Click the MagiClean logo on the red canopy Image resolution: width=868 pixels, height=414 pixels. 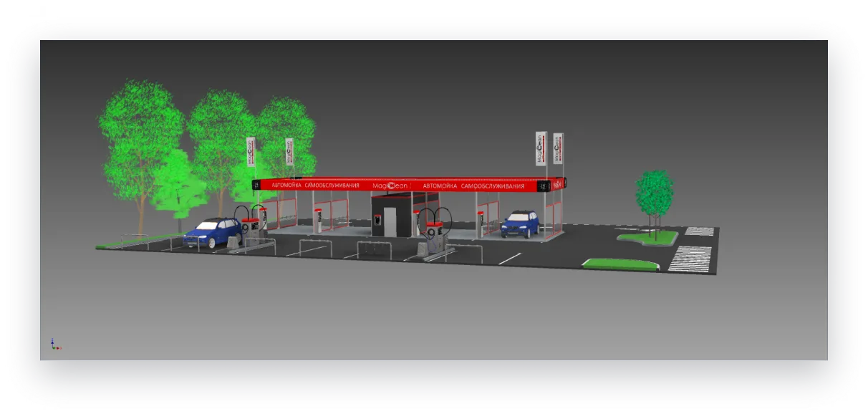[390, 186]
